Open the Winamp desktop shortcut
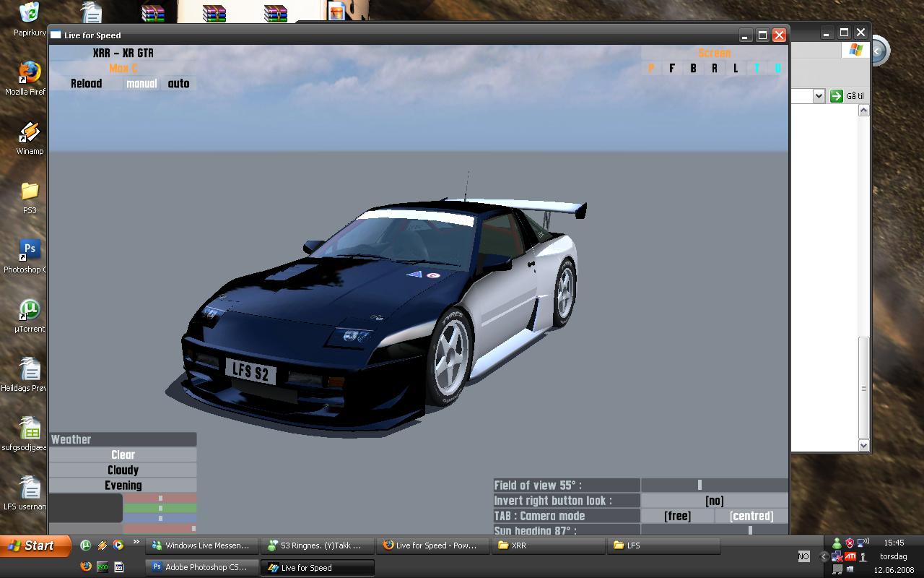The height and width of the screenshot is (578, 924). click(x=29, y=137)
